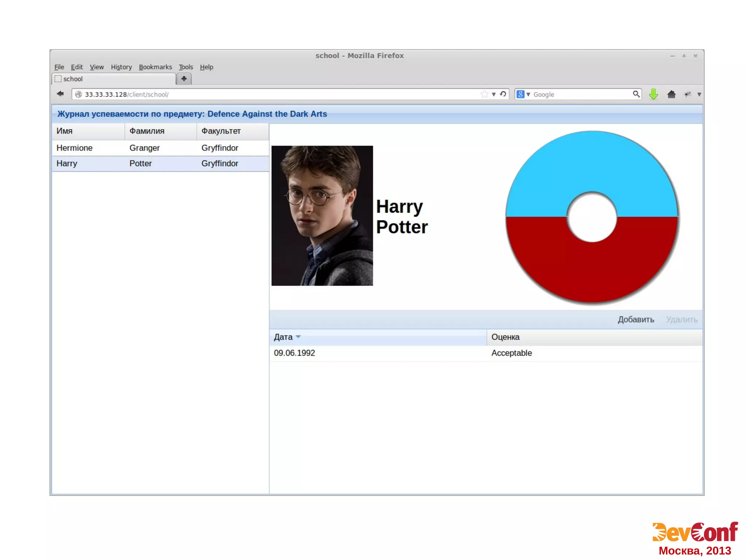Open a new tab with plus button
This screenshot has width=747, height=560.
pos(184,79)
